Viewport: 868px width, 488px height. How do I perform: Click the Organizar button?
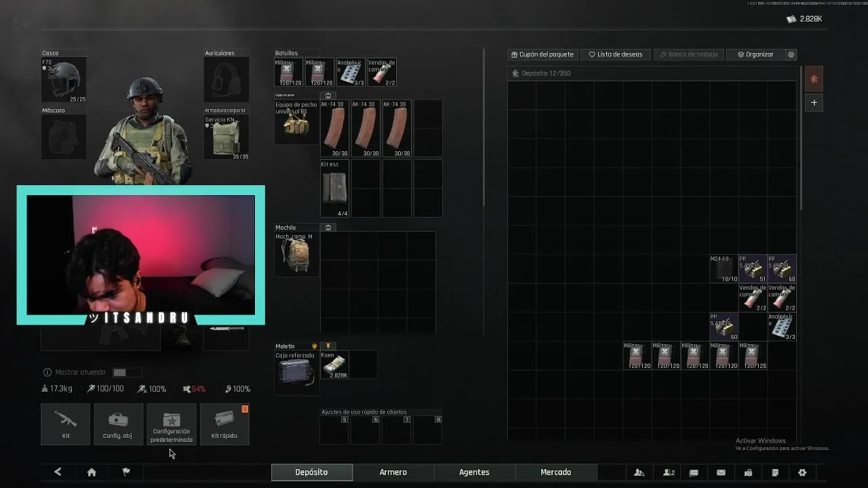(x=755, y=54)
